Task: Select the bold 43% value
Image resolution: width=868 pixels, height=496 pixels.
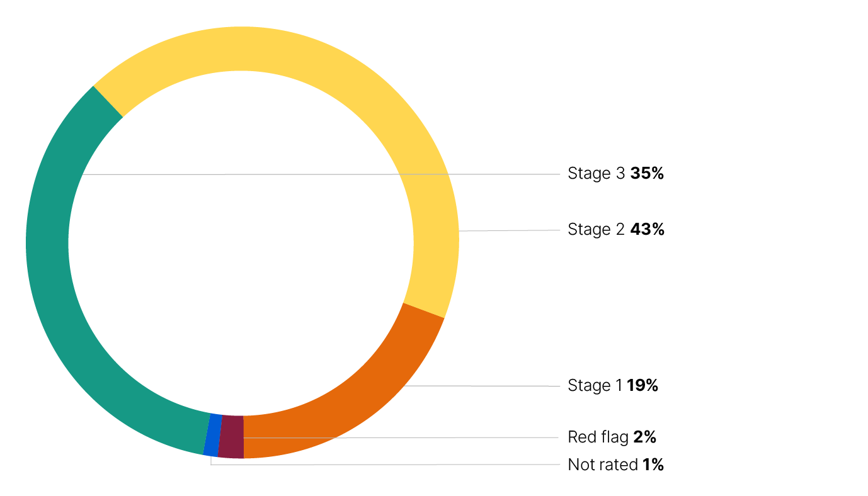Action: (647, 230)
